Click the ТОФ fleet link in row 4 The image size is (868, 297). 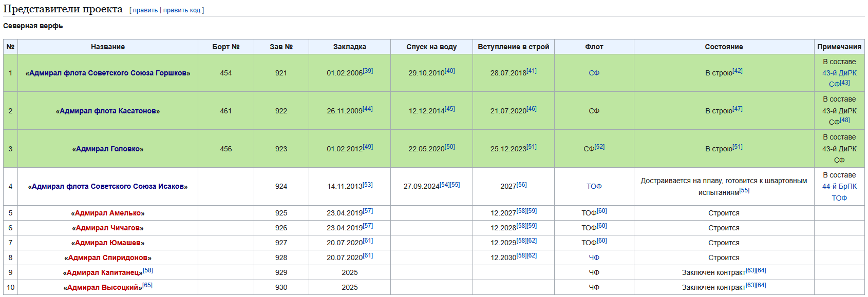click(594, 187)
